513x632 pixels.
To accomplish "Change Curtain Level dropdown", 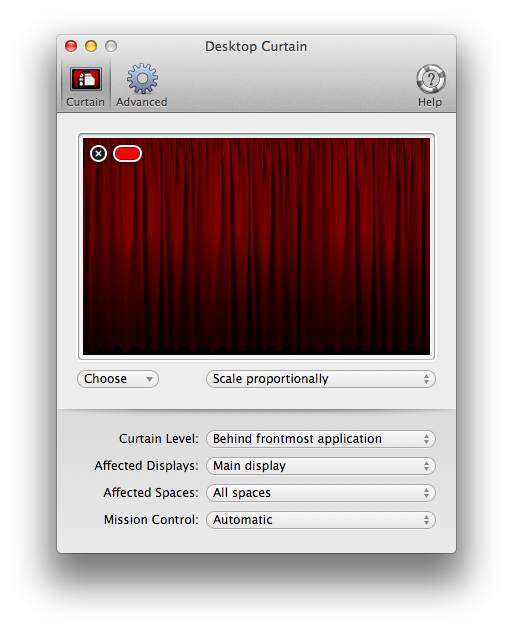I will [321, 439].
